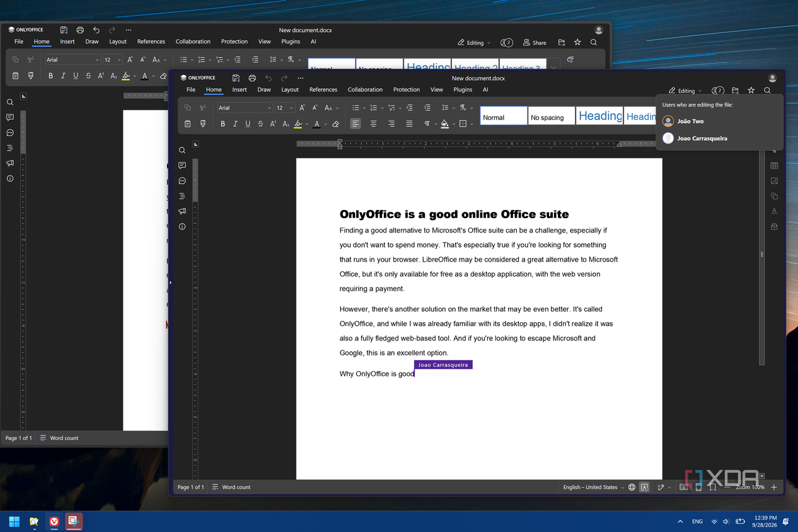798x532 pixels.
Task: Search using the front window header magnifier
Action: 767,90
